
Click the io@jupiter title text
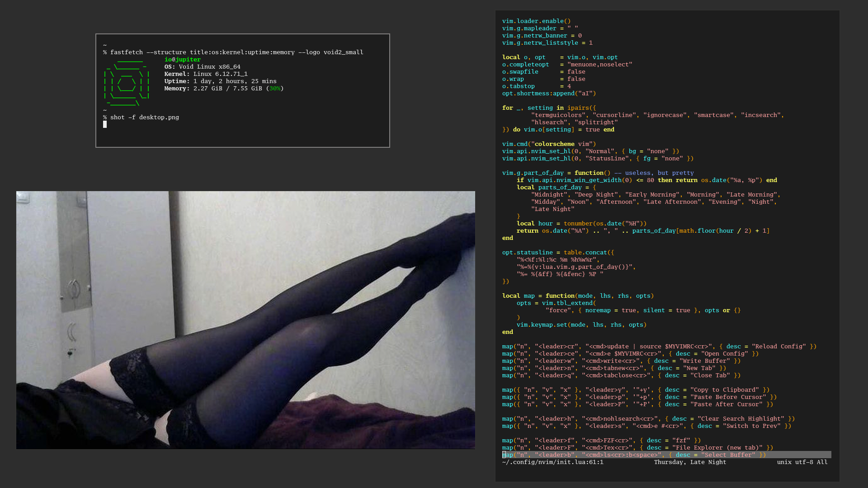click(182, 60)
